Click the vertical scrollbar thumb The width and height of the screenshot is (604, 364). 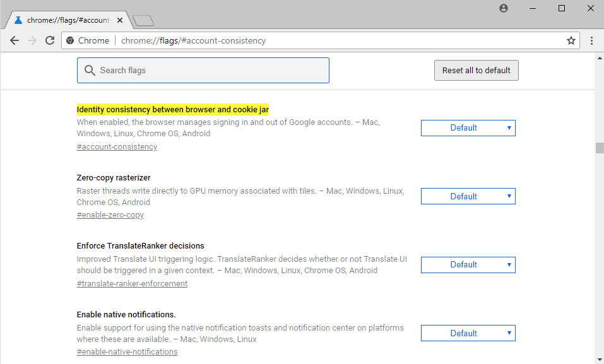tap(600, 148)
